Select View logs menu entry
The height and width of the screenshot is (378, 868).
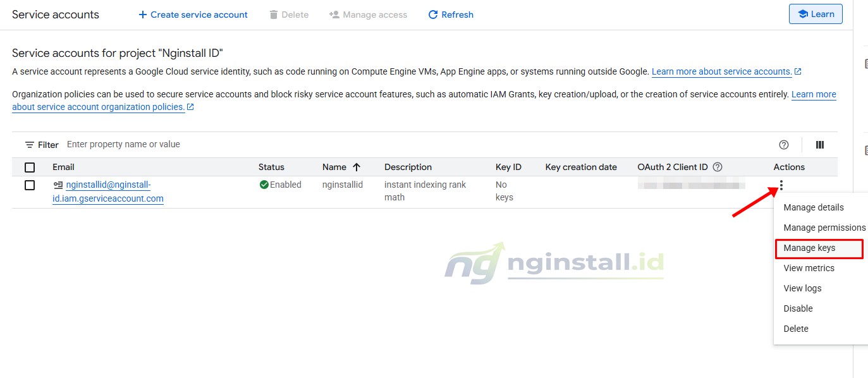point(821,288)
